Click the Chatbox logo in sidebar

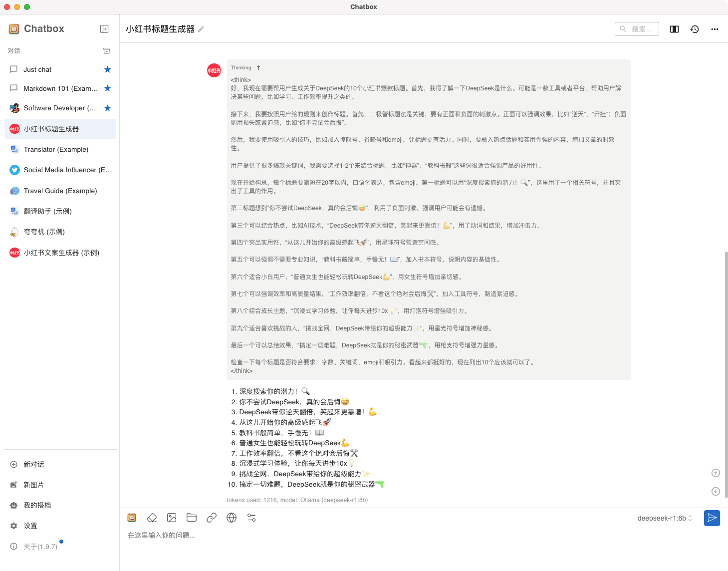point(14,29)
